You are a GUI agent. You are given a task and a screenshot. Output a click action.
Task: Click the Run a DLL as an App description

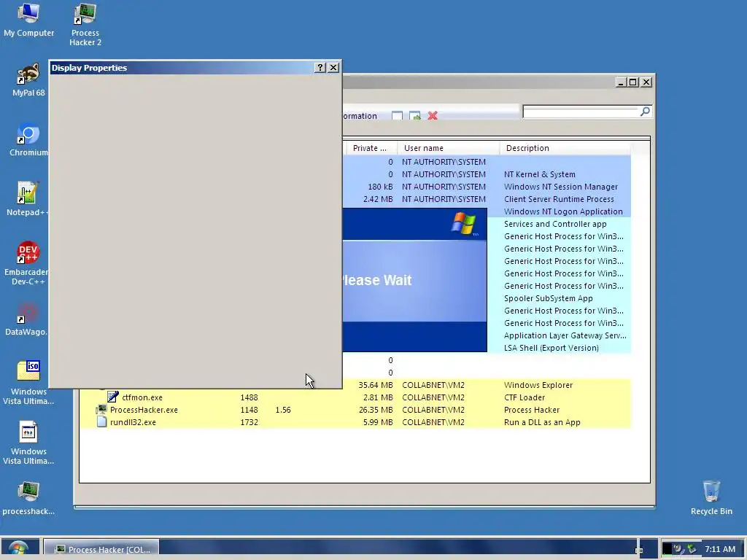[542, 422]
